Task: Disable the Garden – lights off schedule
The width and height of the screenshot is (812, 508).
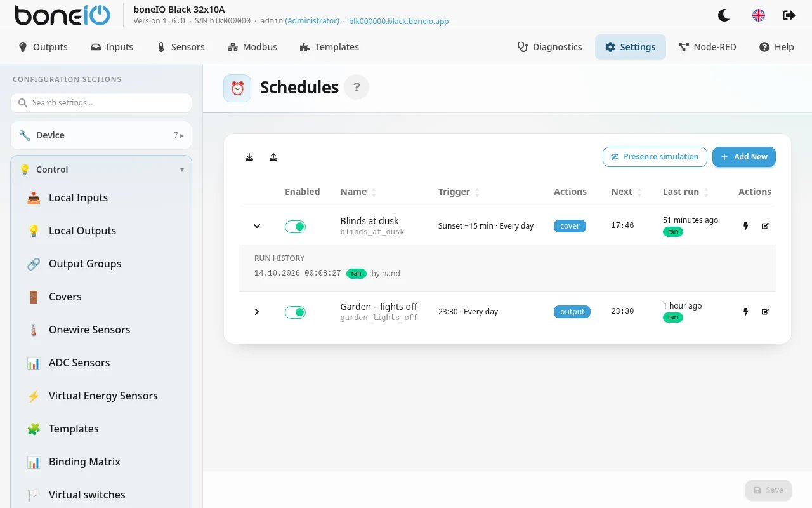Action: 295,312
